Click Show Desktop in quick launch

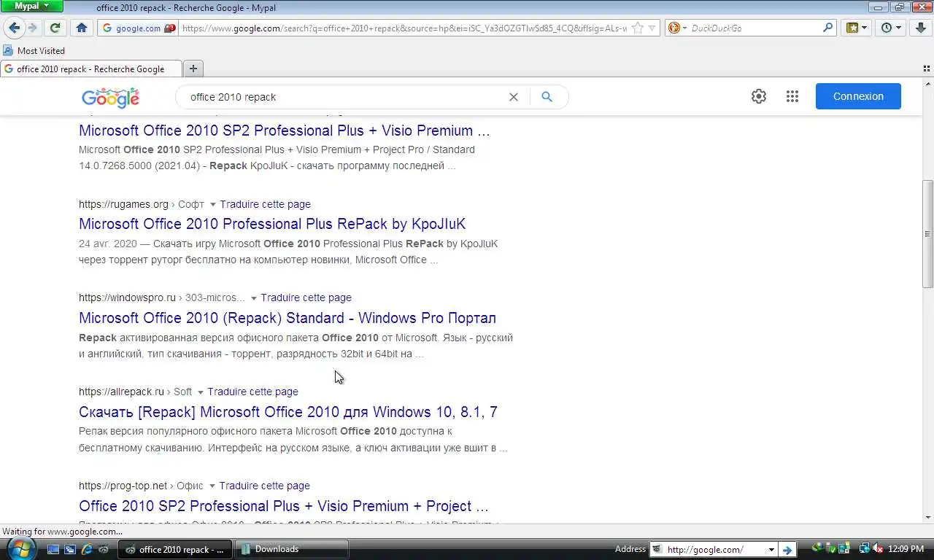tap(53, 549)
